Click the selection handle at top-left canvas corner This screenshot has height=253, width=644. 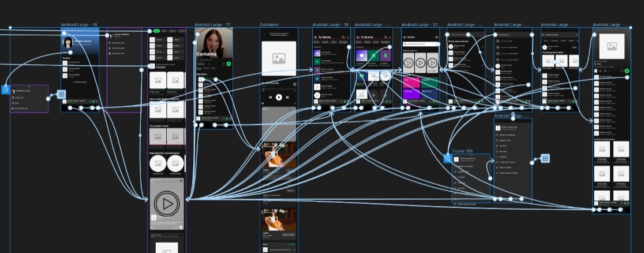pos(10,28)
